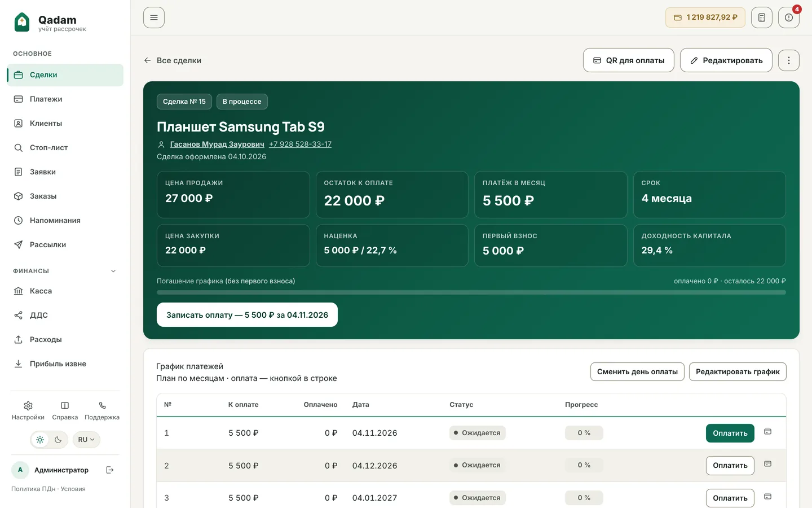Screen dimensions: 812x508
Task: Click the balance 1 219 827,92 ₽ chip
Action: [705, 17]
